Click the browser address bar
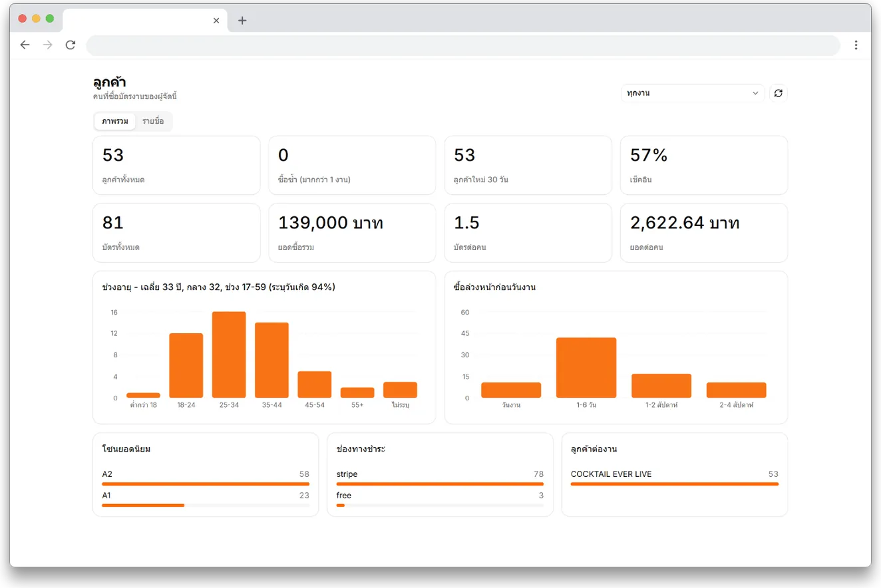The width and height of the screenshot is (881, 588). (x=463, y=45)
